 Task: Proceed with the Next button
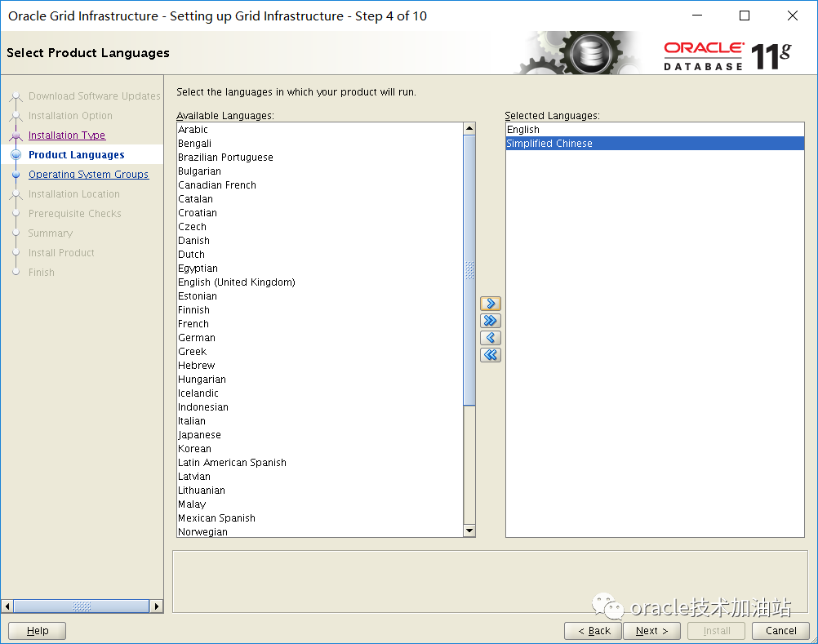click(652, 631)
